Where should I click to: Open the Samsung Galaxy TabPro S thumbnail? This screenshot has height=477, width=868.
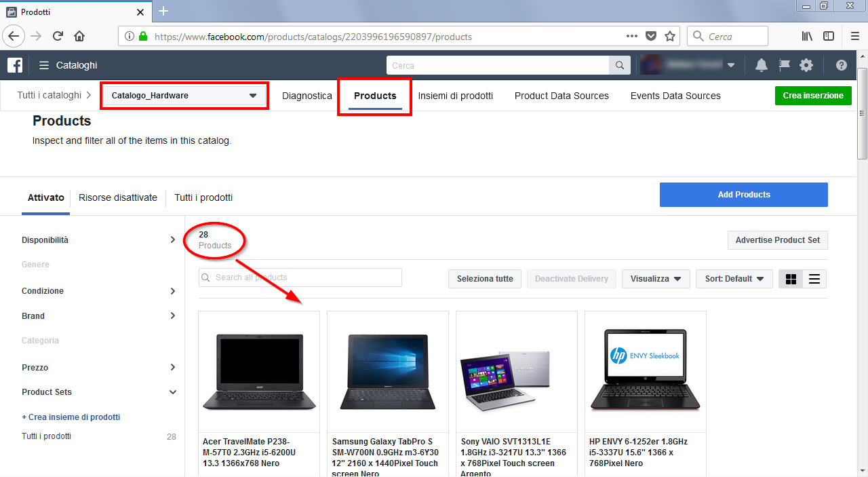coord(388,372)
